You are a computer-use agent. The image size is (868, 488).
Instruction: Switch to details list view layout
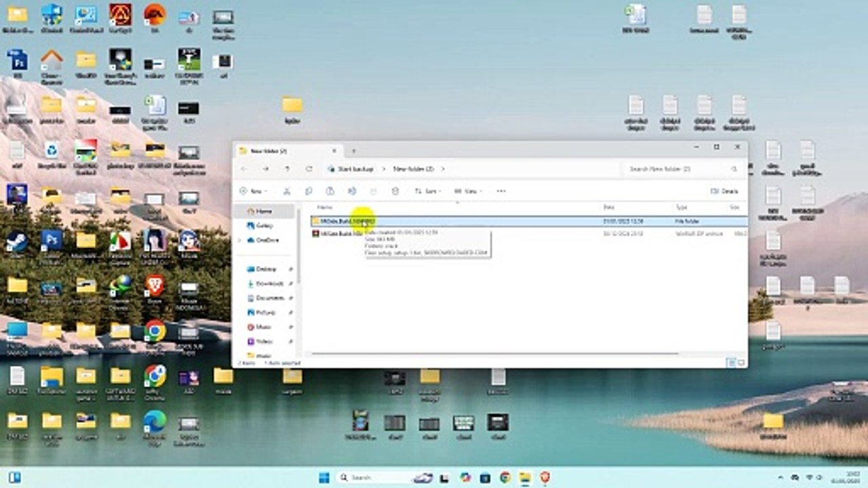point(731,363)
